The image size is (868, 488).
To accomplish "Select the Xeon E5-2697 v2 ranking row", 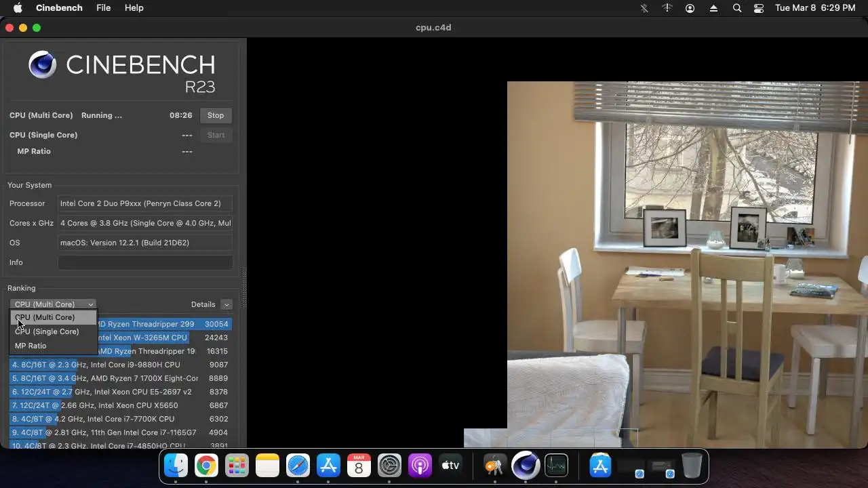I will (x=121, y=392).
